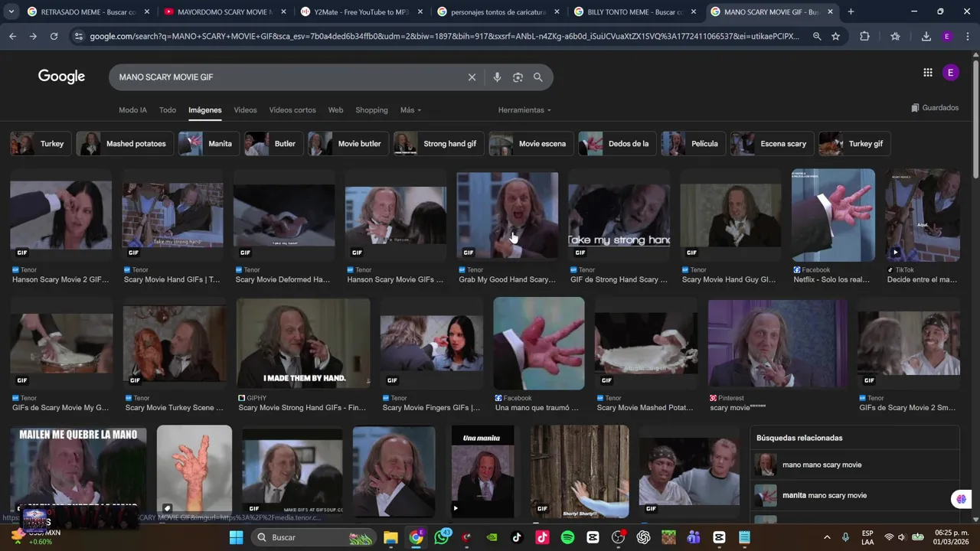Open the Chrome three-dot menu
Viewport: 980px width, 551px height.
968,36
